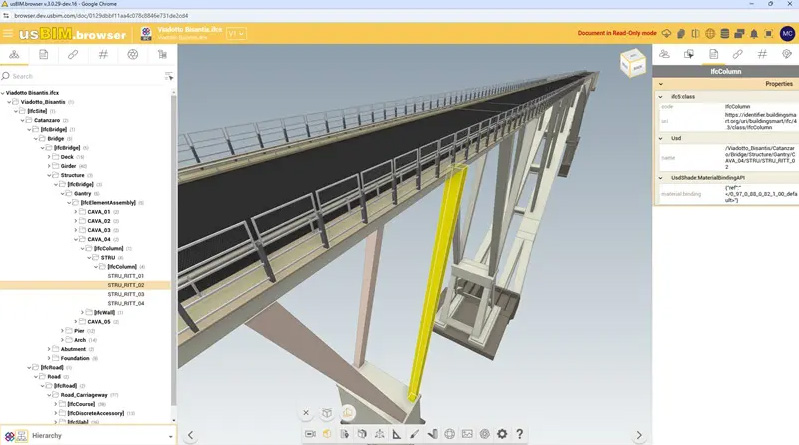Collapse the ifc5:class property group
Image resolution: width=799 pixels, height=445 pixels.
[660, 96]
